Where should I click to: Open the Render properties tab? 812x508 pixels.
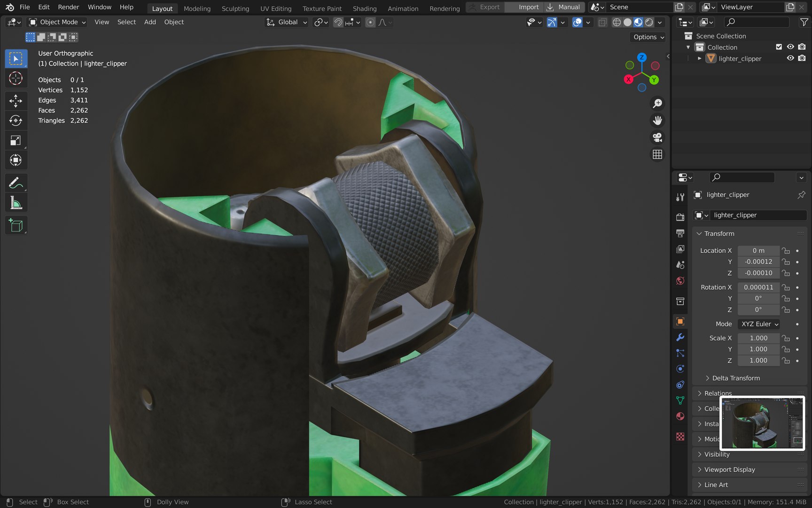pyautogui.click(x=680, y=217)
